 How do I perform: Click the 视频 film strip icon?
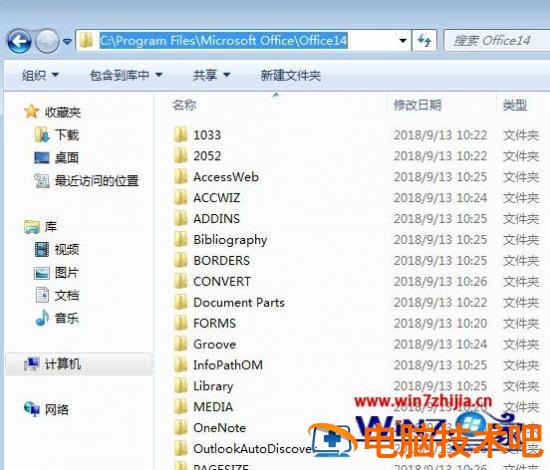(x=42, y=249)
